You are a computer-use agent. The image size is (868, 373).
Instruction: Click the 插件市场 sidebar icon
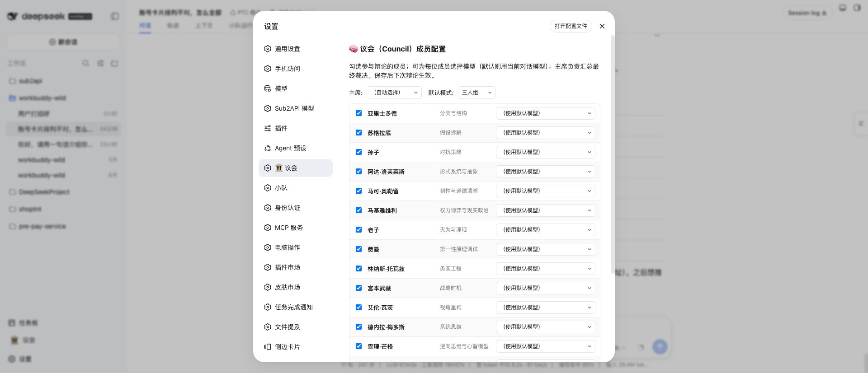click(x=268, y=267)
